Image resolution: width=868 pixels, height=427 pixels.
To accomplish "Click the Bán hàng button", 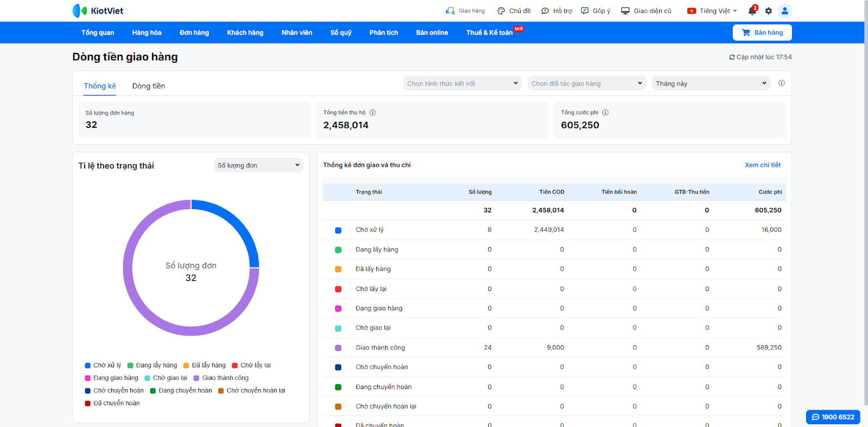I will click(762, 33).
